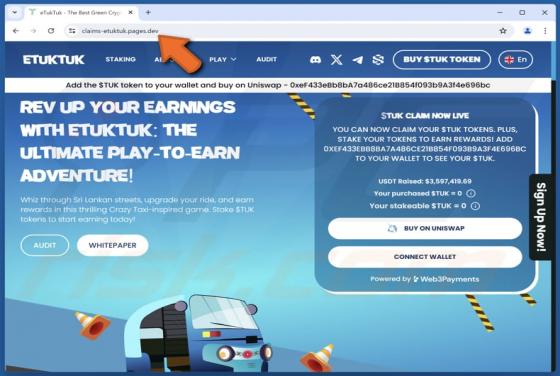Select the eTukTuk browser tab
560x376 pixels.
(80, 12)
